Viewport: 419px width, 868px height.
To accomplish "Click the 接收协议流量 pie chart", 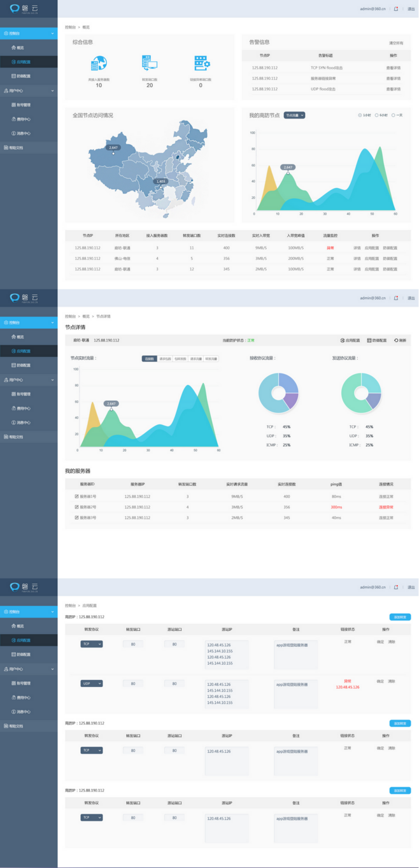I will pyautogui.click(x=278, y=392).
